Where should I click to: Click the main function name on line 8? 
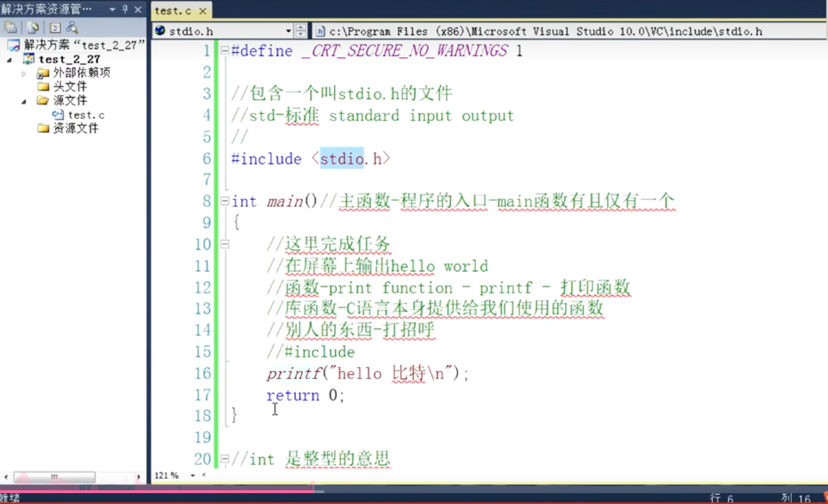284,201
